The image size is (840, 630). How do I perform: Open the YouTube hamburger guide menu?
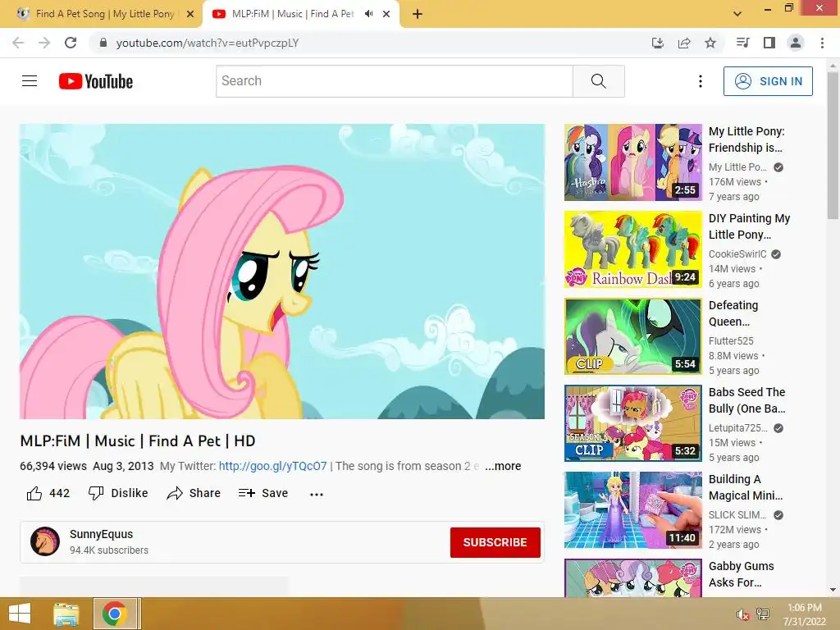(x=30, y=81)
